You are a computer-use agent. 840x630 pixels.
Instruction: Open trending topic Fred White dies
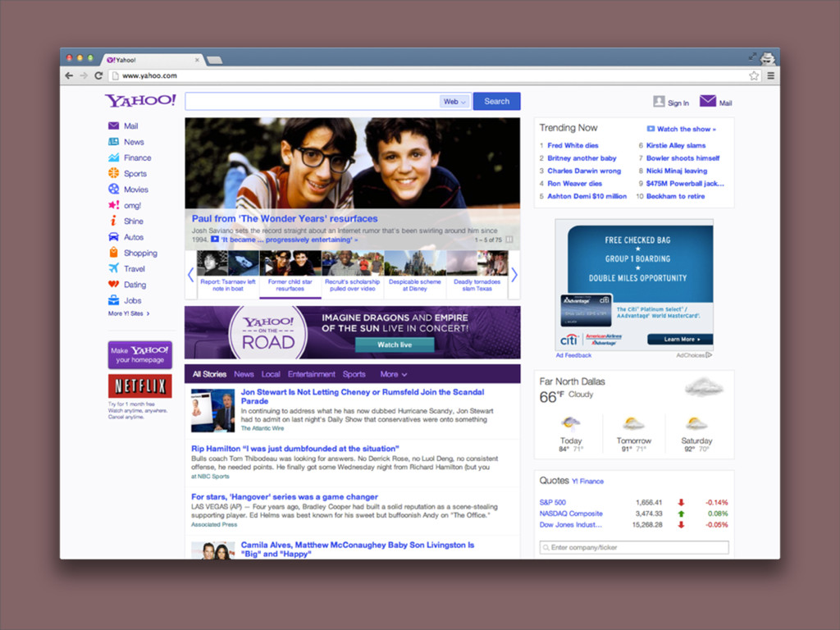[x=573, y=145]
